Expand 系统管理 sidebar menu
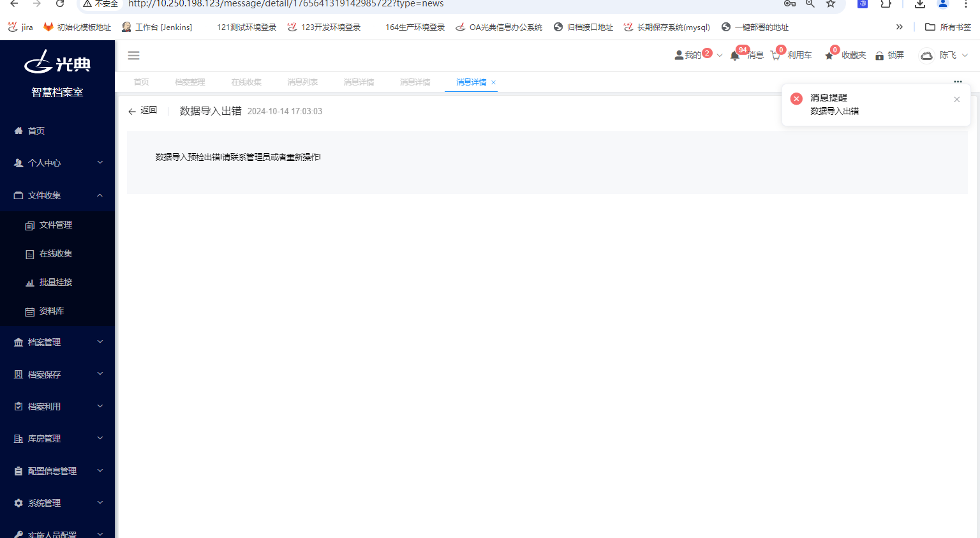This screenshot has height=538, width=980. pos(57,503)
